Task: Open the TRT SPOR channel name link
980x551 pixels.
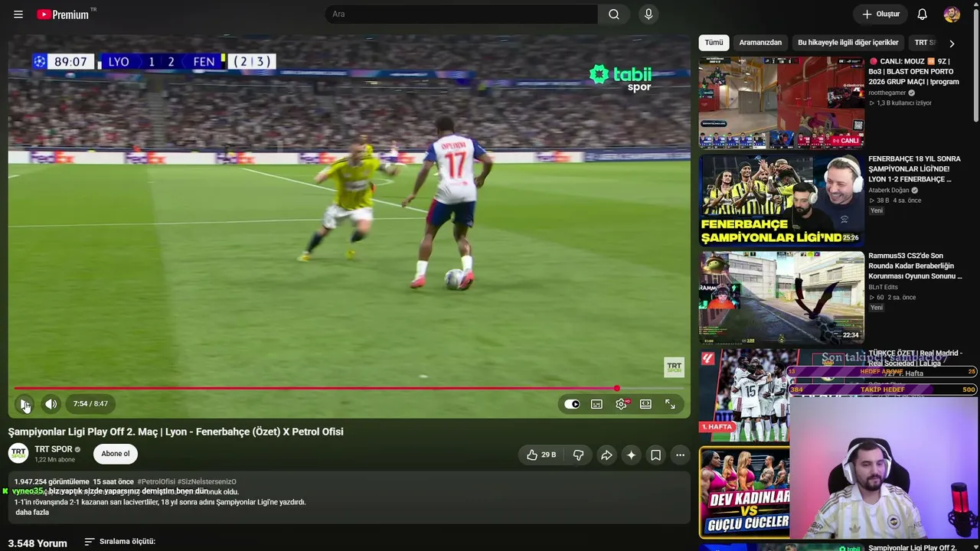Action: 54,449
